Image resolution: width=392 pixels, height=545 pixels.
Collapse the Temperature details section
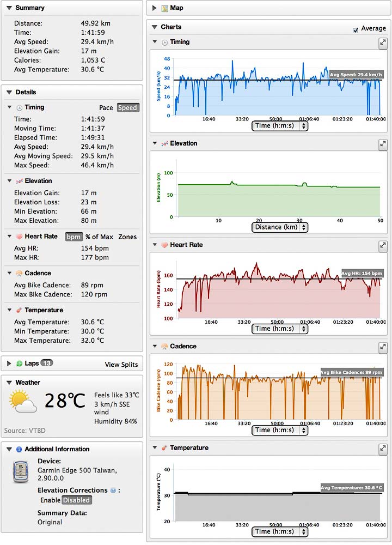[x=10, y=310]
